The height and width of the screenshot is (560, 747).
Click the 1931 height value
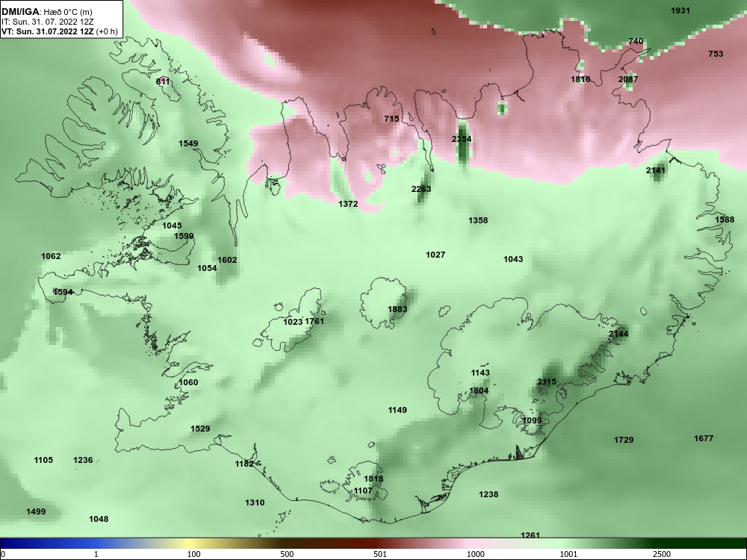pyautogui.click(x=681, y=10)
